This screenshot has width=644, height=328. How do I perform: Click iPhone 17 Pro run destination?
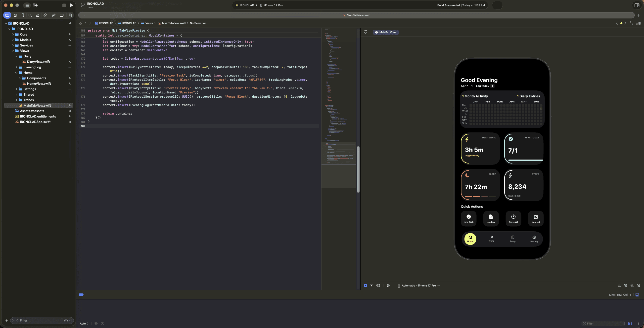click(271, 5)
